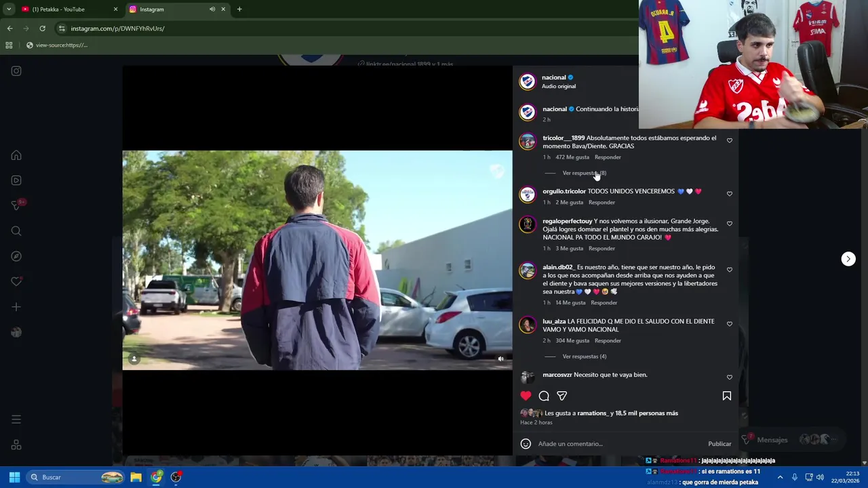Viewport: 868px width, 488px height.
Task: Reload the page
Action: pyautogui.click(x=42, y=28)
